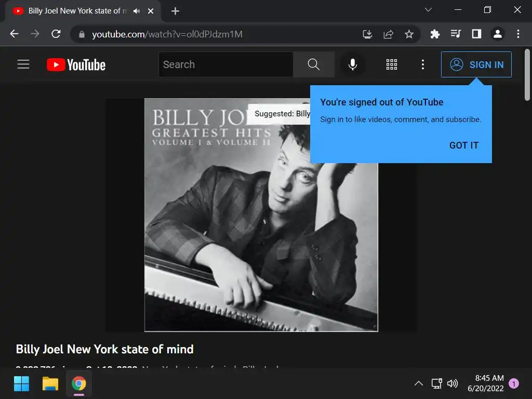The width and height of the screenshot is (532, 399).
Task: View site info via padlock icon
Action: point(82,34)
